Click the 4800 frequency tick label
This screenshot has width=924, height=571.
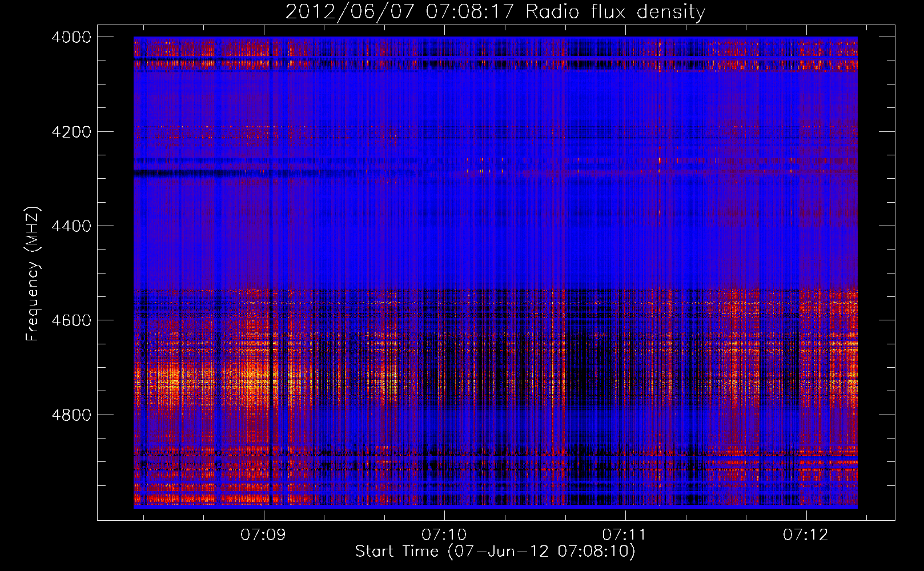pos(71,415)
